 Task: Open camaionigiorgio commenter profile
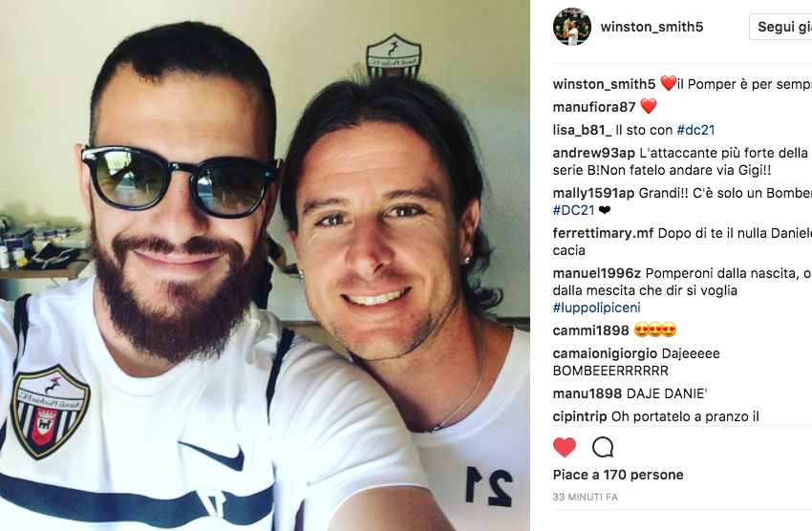click(605, 353)
